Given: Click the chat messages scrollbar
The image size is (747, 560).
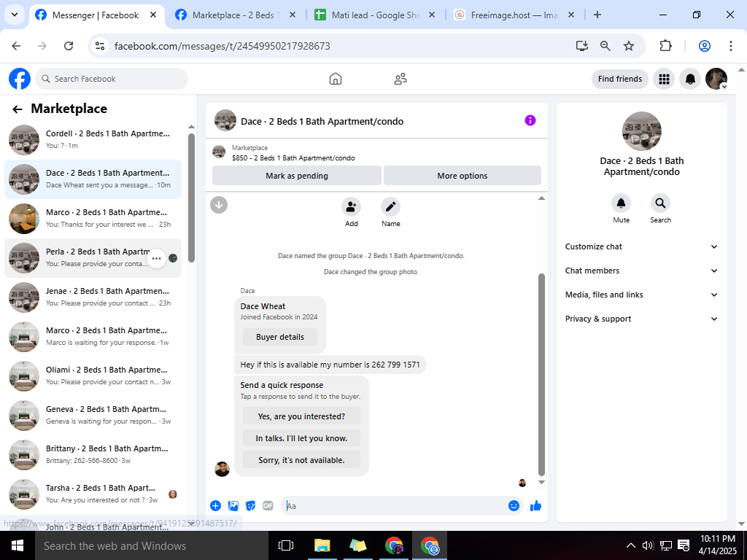Looking at the screenshot, I should point(541,375).
